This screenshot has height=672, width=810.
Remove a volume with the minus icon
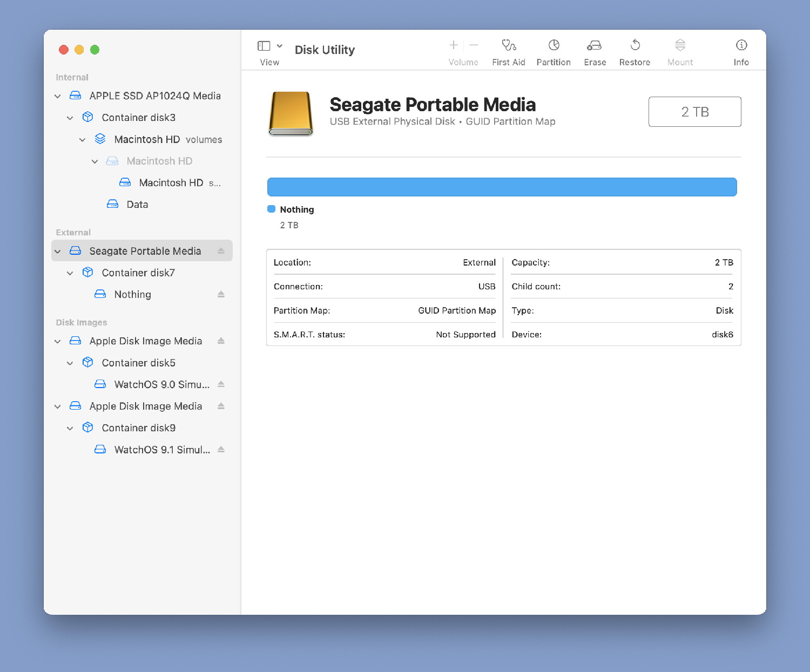pyautogui.click(x=474, y=45)
